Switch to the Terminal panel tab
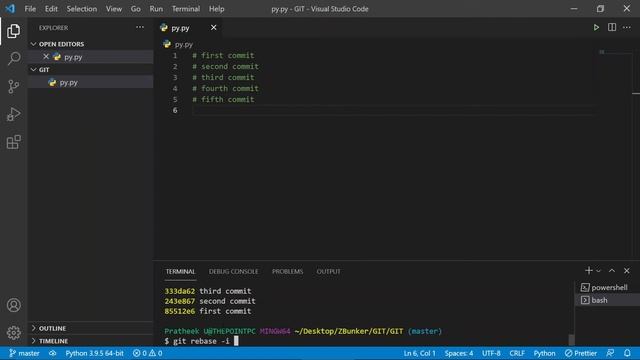Image resolution: width=640 pixels, height=360 pixels. pos(180,271)
